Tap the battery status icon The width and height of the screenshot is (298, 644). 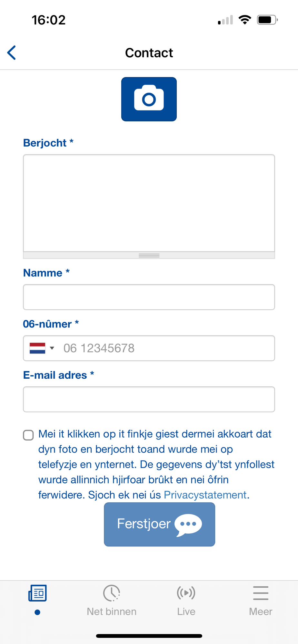click(x=267, y=20)
